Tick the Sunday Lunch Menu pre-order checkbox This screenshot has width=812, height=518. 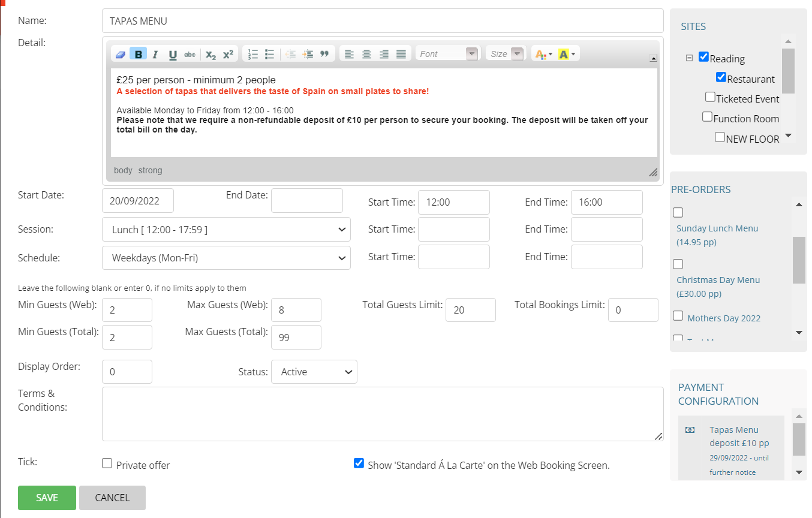click(678, 212)
